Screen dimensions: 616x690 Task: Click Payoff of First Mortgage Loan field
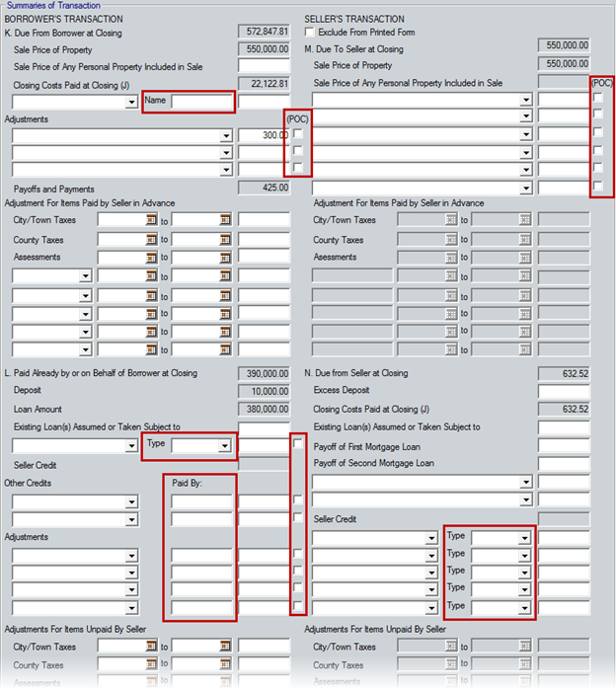point(564,446)
